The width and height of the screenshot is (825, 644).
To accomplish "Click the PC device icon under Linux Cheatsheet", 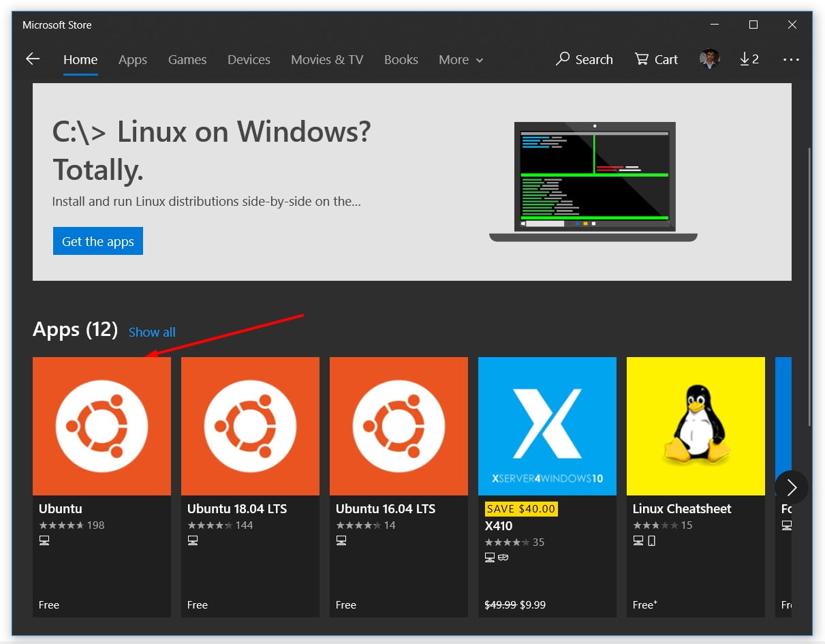I will [638, 540].
